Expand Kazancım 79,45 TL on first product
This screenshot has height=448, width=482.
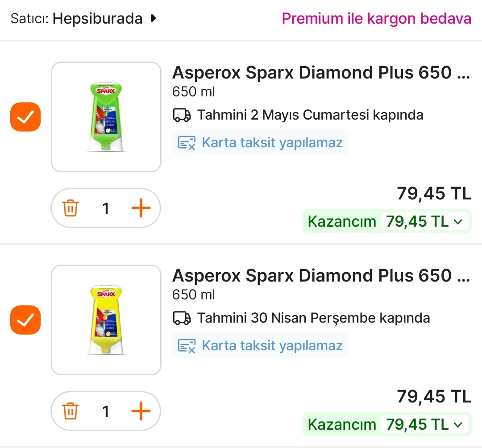[458, 222]
